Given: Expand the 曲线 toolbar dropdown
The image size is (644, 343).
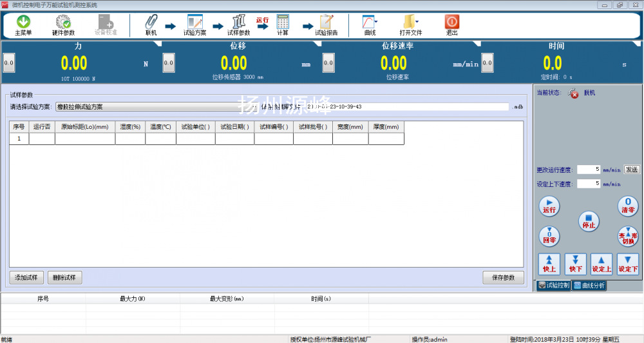Looking at the screenshot, I should tap(376, 21).
